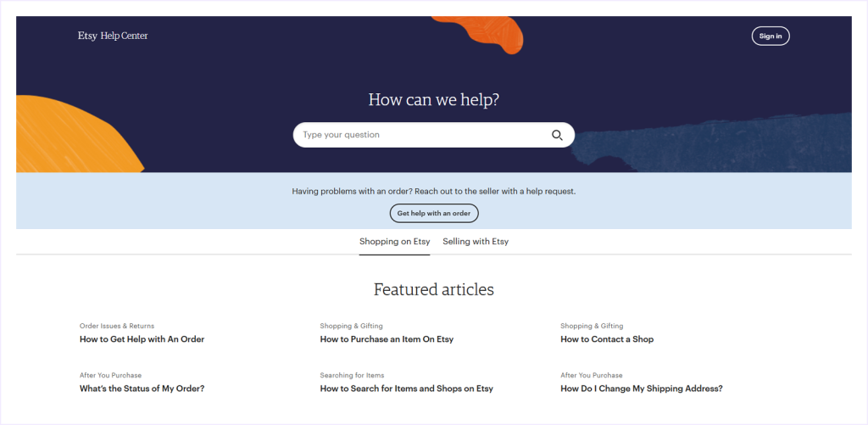Open 'How to Purchase an Item On Etsy'

point(387,339)
